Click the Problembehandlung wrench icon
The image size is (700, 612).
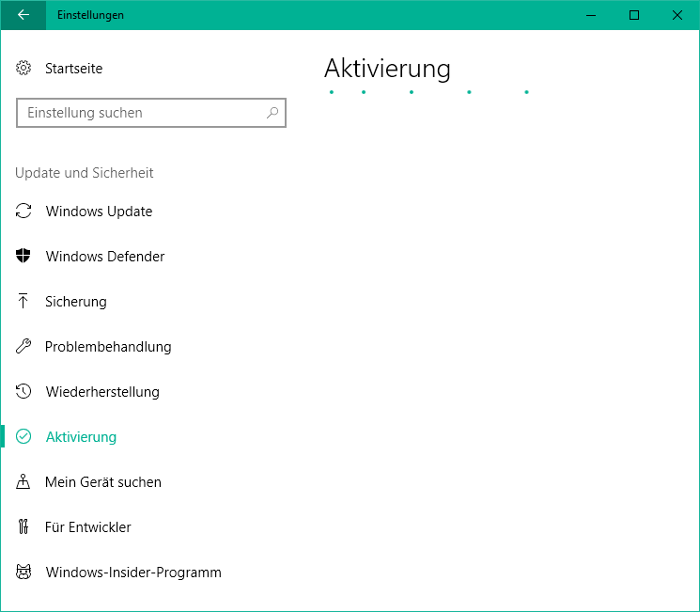pos(23,346)
